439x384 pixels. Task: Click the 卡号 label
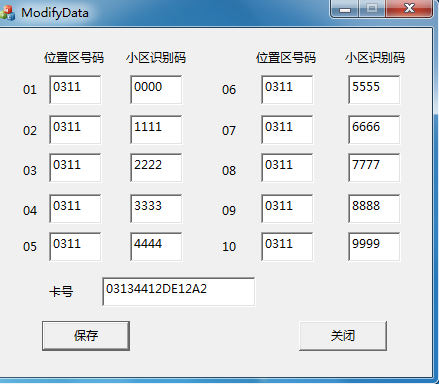(x=61, y=292)
